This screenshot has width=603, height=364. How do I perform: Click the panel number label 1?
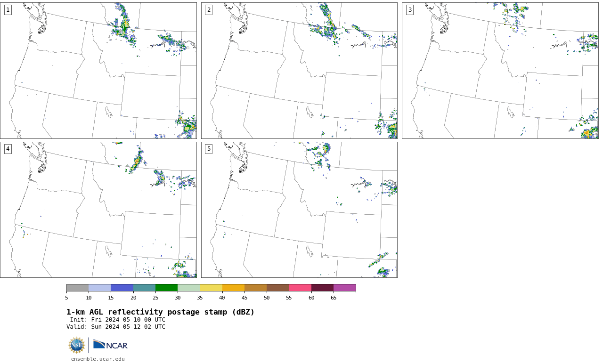(8, 10)
